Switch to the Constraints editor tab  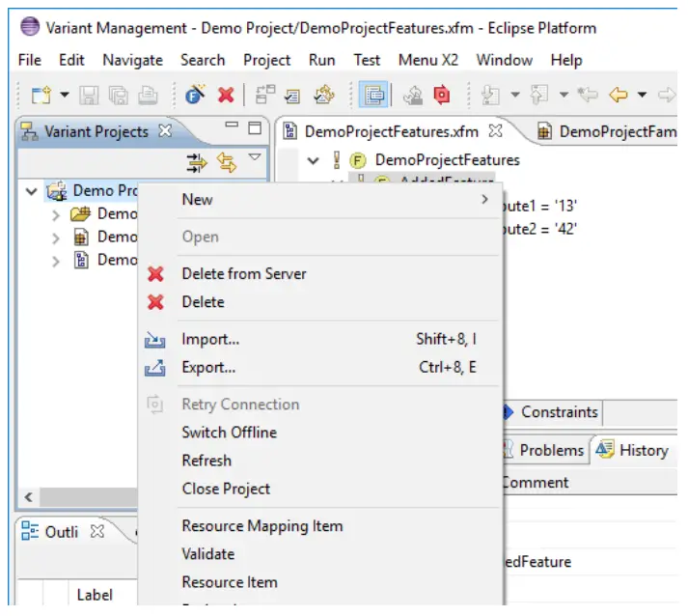coord(552,412)
